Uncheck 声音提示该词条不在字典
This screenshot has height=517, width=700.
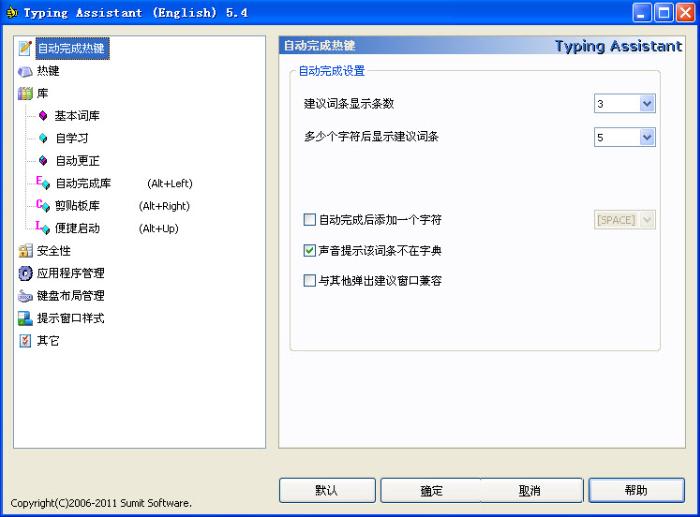tap(309, 250)
